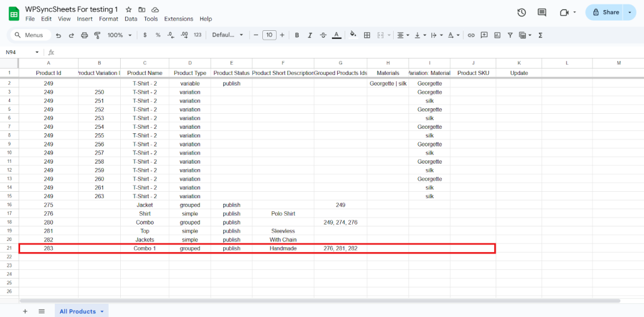
Task: Click the horizontal scrollbar
Action: pyautogui.click(x=319, y=301)
